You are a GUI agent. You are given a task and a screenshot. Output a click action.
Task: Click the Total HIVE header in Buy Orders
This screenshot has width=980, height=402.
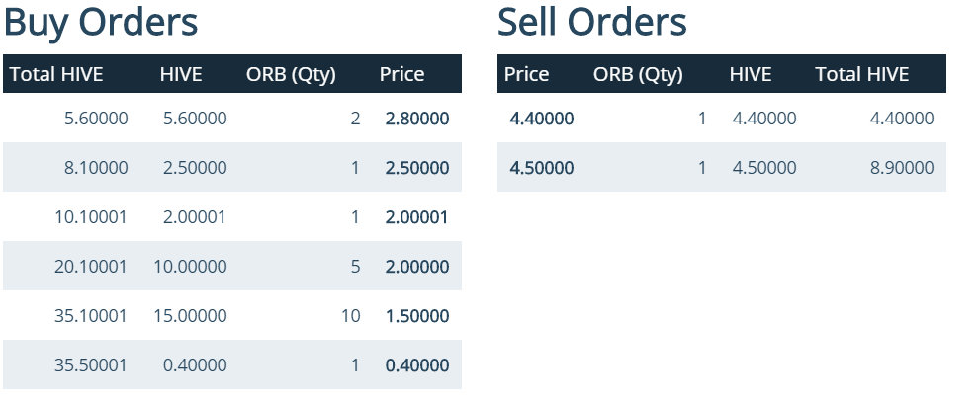point(56,74)
